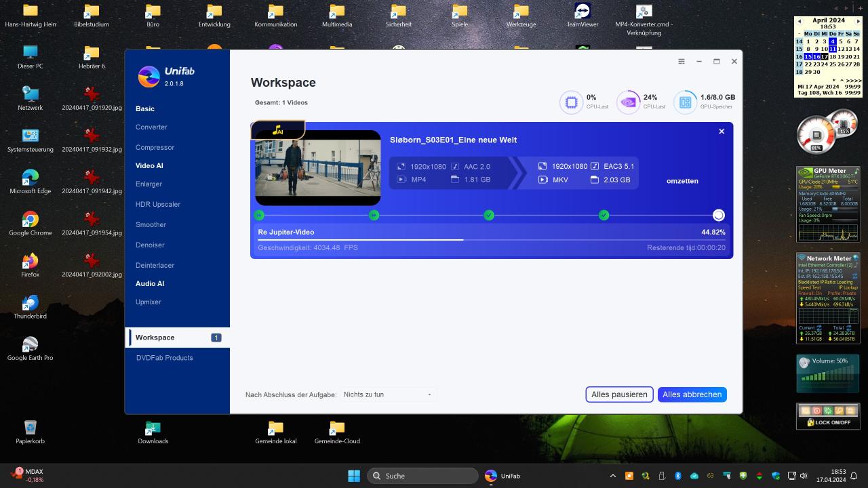Click the UniFab taskbar button

[x=502, y=476]
